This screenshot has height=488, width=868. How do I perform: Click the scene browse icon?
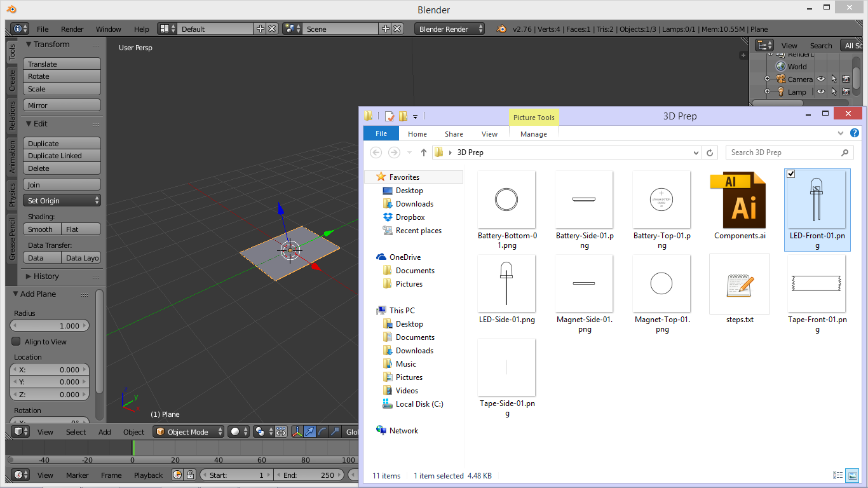pos(292,29)
